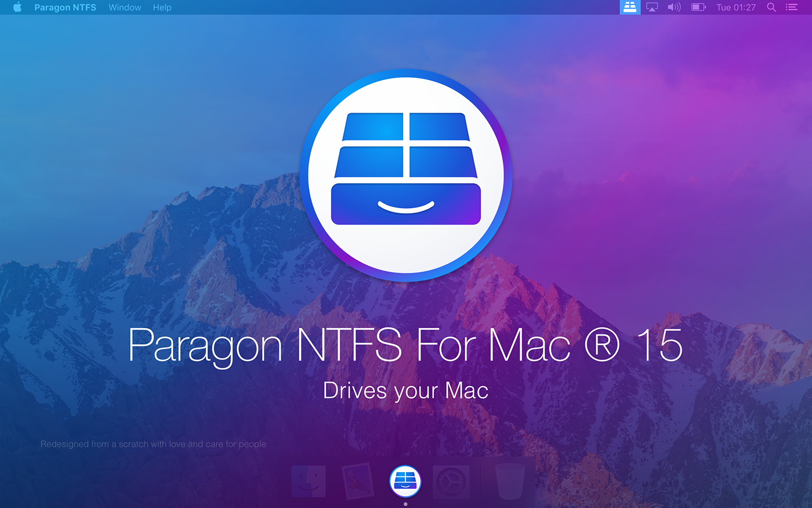Viewport: 812px width, 508px height.
Task: Open the Trash in the Dock
Action: coord(510,481)
